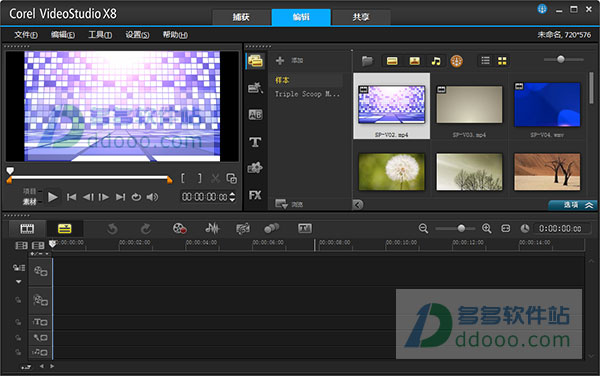This screenshot has width=600, height=376.
Task: Toggle the voice track button
Action: 41,337
